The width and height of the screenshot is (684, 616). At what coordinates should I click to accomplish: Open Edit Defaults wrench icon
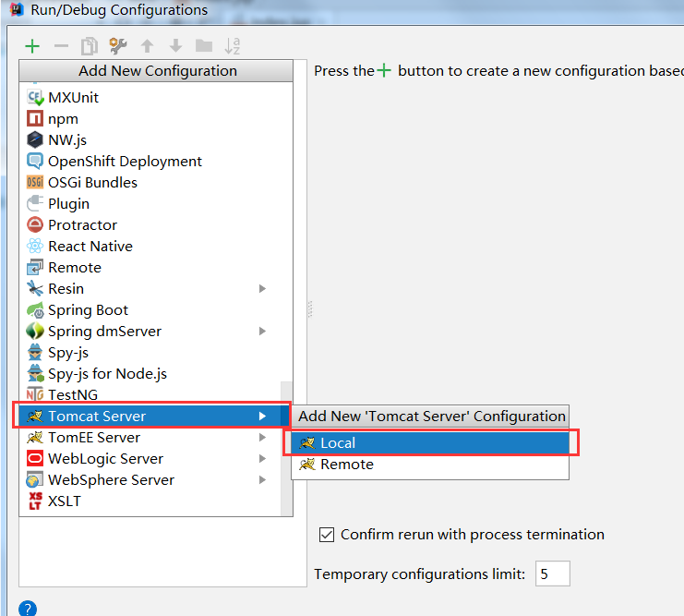point(118,46)
